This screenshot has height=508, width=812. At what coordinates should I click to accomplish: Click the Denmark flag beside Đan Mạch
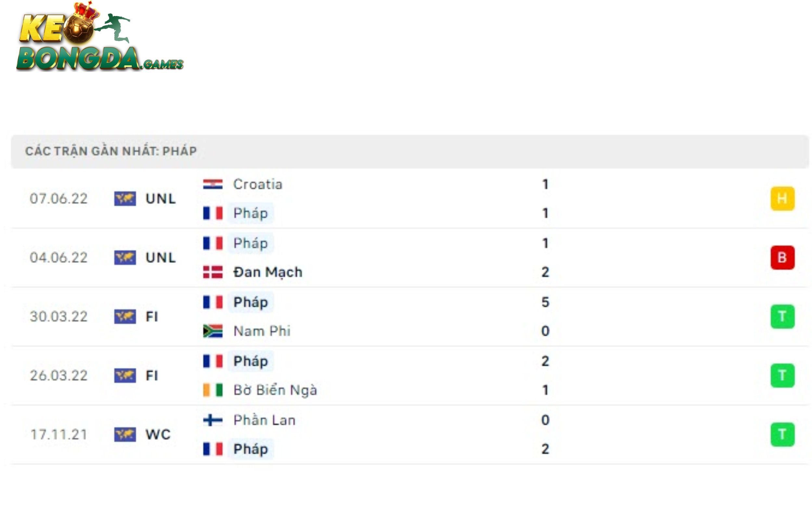click(x=212, y=272)
